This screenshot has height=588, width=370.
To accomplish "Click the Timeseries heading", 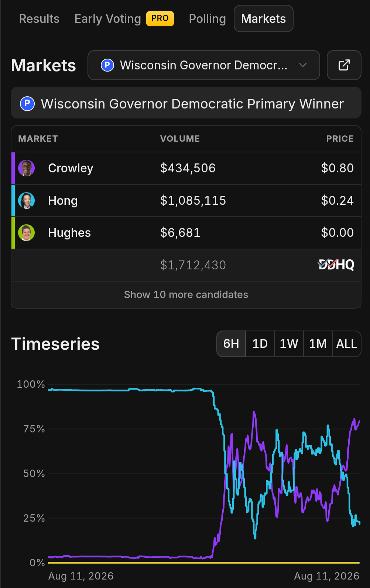I will (55, 344).
